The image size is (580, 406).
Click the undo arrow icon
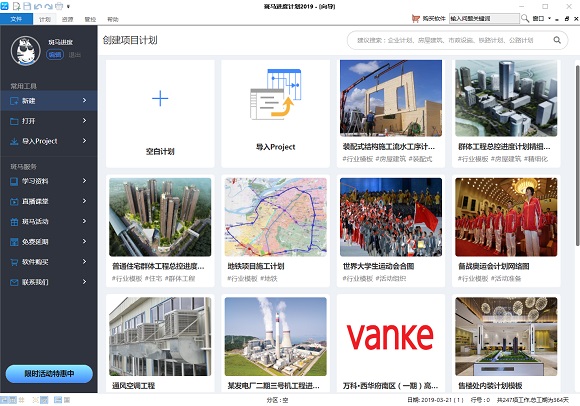(38, 6)
